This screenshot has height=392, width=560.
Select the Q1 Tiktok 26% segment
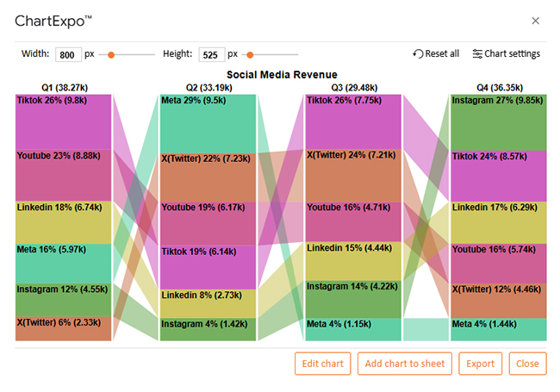click(x=64, y=122)
